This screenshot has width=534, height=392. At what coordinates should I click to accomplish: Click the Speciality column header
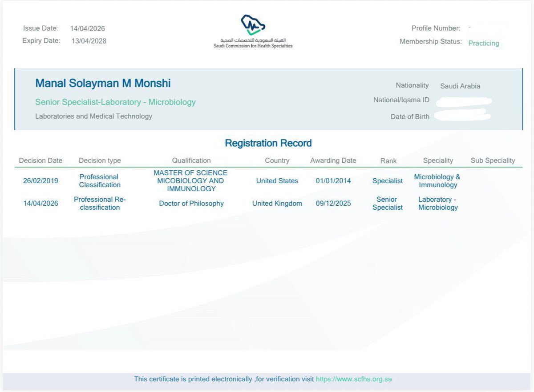click(438, 160)
